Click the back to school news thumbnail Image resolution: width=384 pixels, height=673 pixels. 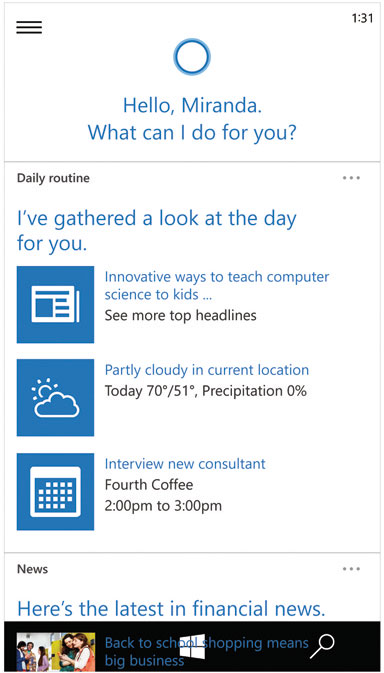pos(56,652)
